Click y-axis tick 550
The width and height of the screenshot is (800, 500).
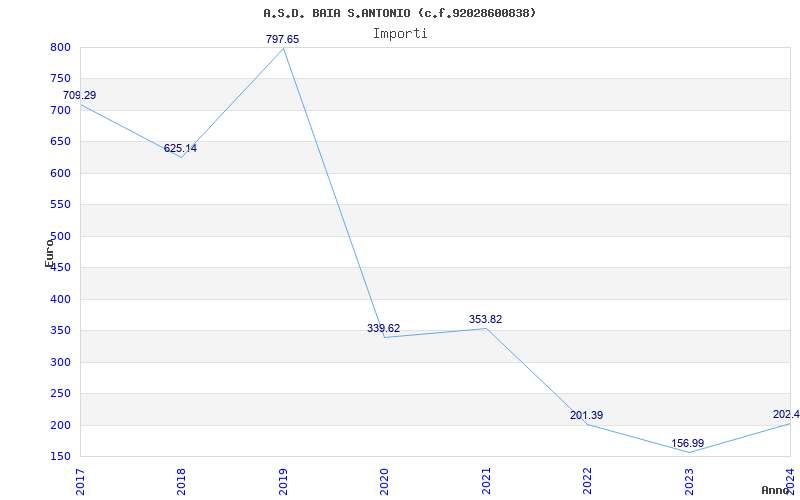pos(60,205)
